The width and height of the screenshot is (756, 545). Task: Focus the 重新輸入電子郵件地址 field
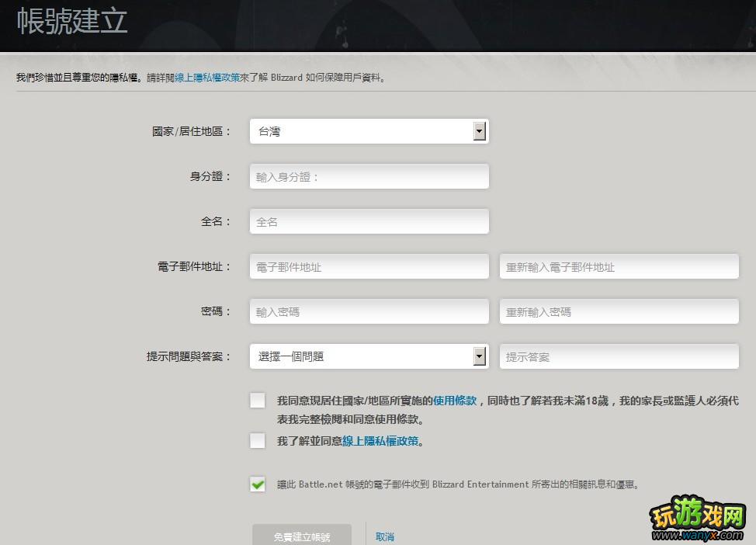[x=619, y=266]
